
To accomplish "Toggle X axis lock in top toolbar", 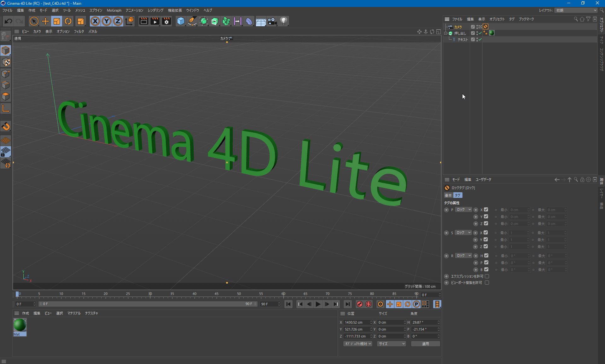I will 95,21.
